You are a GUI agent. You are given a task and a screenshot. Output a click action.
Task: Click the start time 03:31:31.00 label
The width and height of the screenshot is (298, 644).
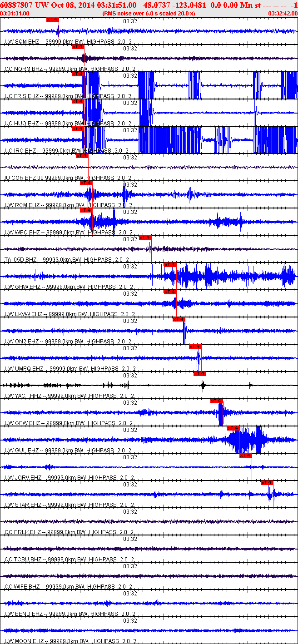15,13
